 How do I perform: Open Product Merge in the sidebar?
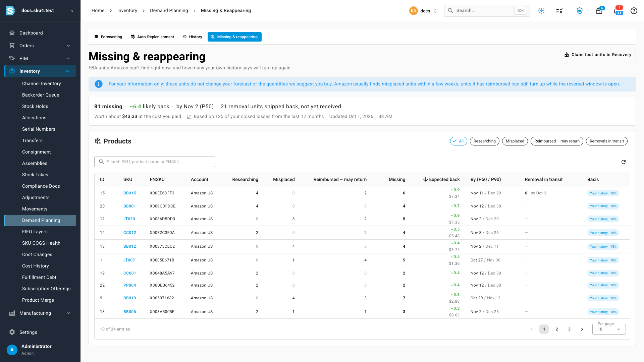tap(38, 300)
